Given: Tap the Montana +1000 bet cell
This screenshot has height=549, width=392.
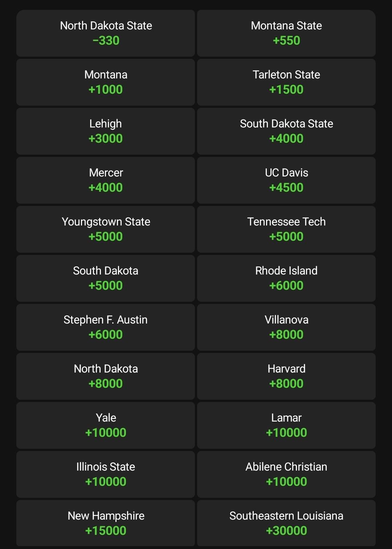Looking at the screenshot, I should tap(106, 82).
